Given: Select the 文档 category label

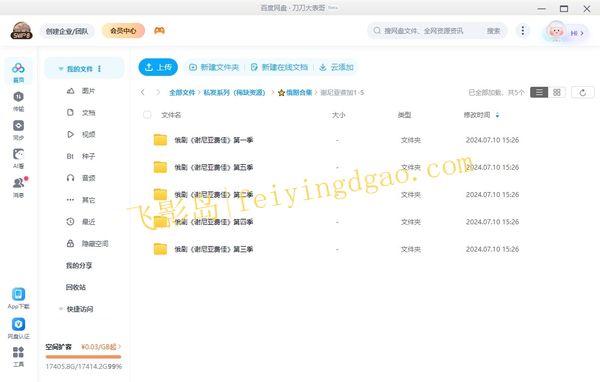Looking at the screenshot, I should (x=88, y=113).
